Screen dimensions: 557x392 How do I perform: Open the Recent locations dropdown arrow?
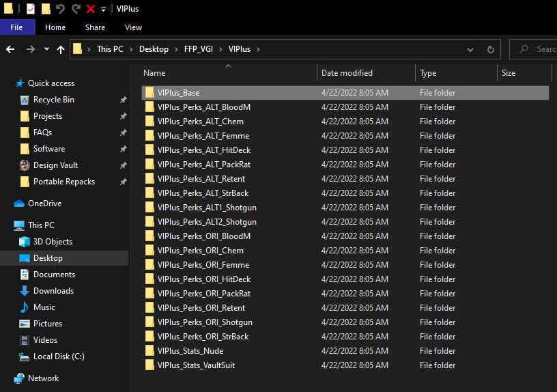[46, 49]
